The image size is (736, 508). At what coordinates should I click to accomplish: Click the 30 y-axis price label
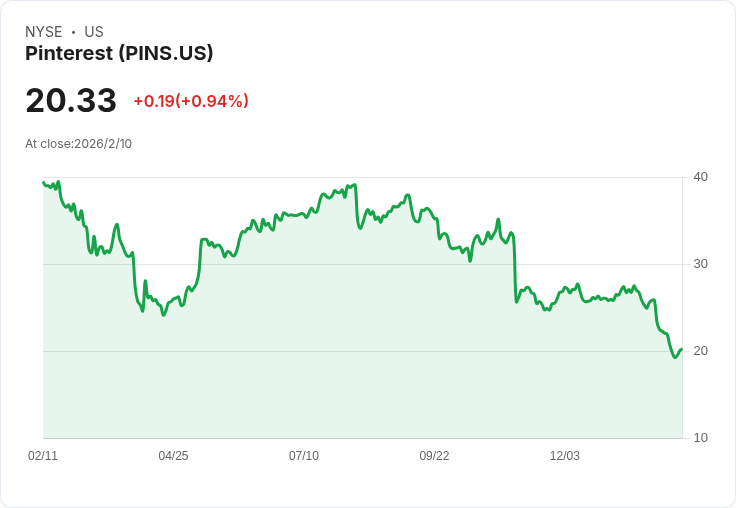[x=701, y=264]
